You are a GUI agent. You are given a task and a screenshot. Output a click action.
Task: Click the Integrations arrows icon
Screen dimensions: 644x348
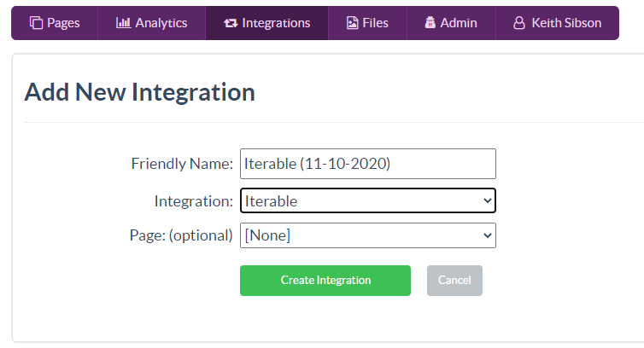point(230,23)
